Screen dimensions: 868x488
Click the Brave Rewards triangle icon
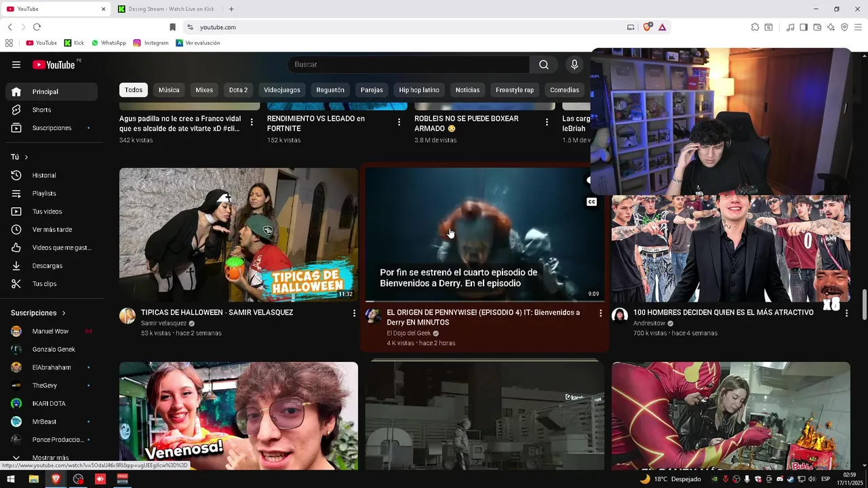662,27
